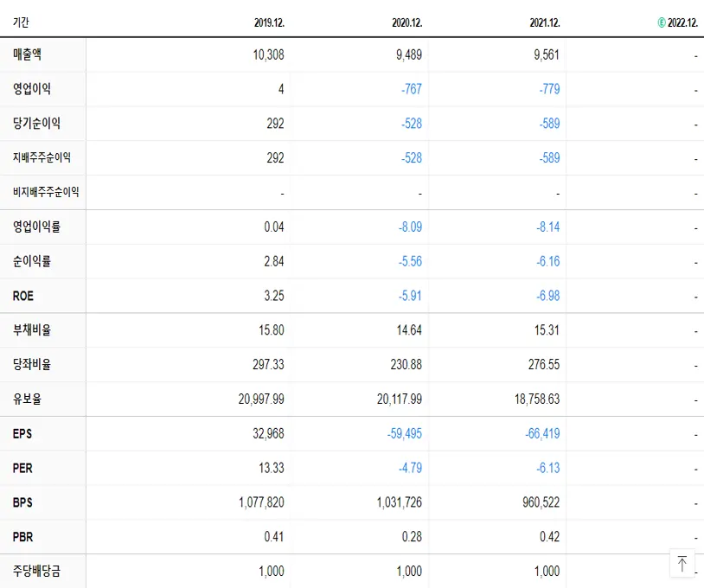Viewport: 704px width, 588px height.
Task: Click the 10,308 revenue value
Action: tap(268, 54)
